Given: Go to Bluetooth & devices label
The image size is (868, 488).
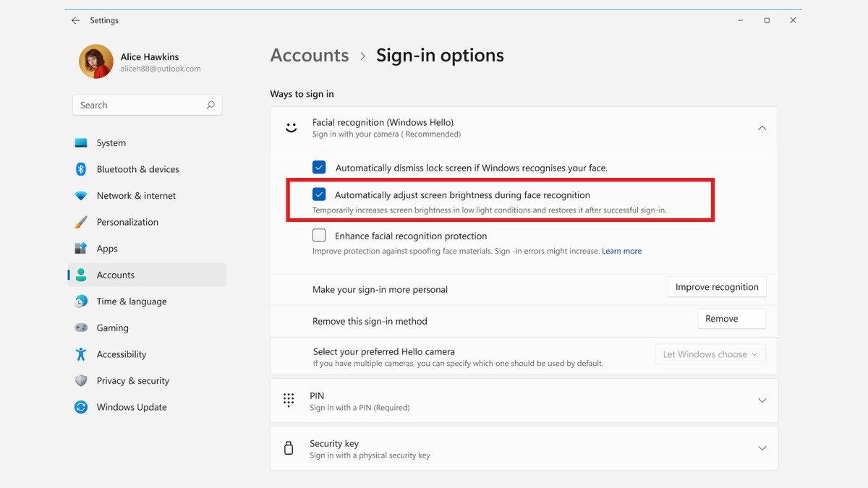Looking at the screenshot, I should point(138,169).
